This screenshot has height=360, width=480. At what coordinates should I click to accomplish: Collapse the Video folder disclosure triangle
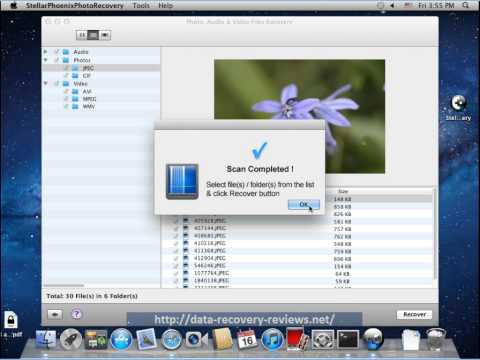[46, 83]
